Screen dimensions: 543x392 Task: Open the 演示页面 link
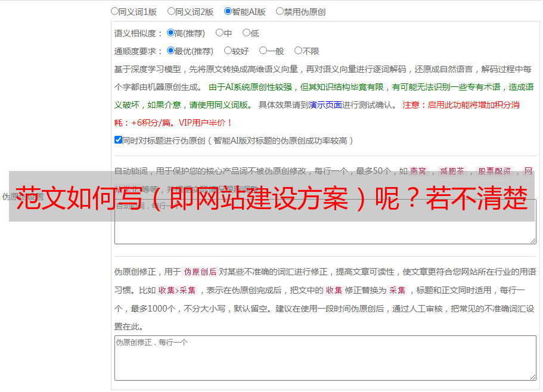[325, 105]
